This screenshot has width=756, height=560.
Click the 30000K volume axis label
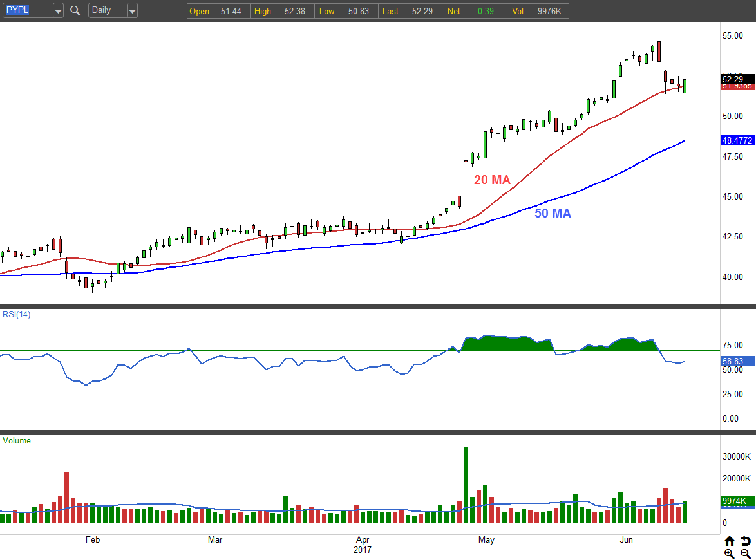(x=736, y=456)
